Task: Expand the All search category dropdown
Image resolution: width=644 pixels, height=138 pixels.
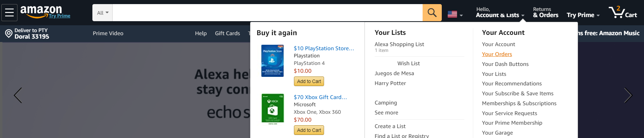Action: [102, 13]
